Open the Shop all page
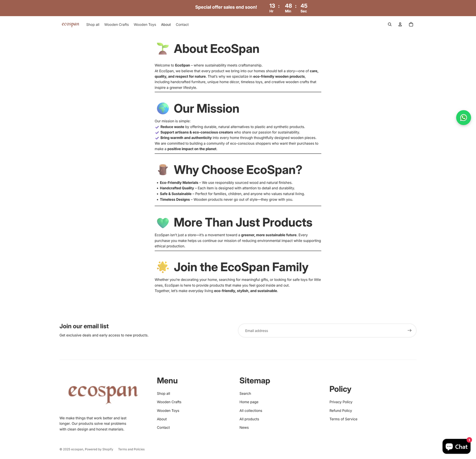The height and width of the screenshot is (459, 476). pyautogui.click(x=93, y=24)
